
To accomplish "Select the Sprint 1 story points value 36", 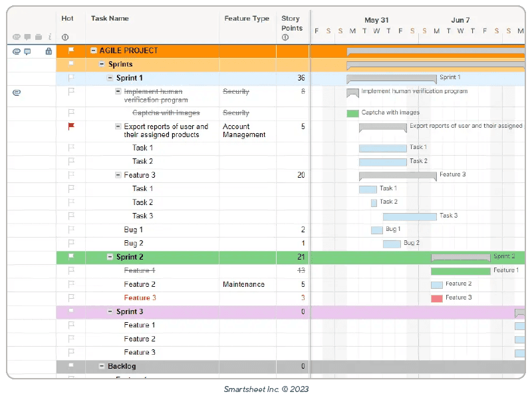I will click(301, 78).
